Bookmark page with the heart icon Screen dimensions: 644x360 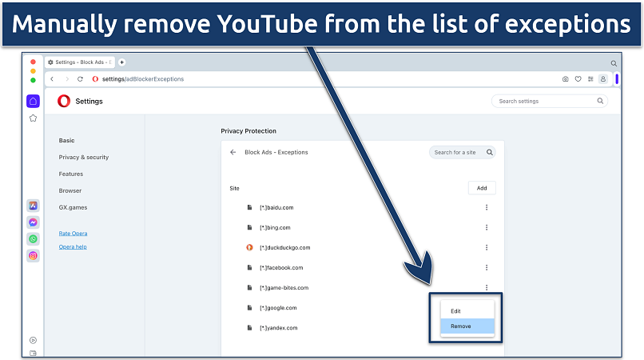578,79
